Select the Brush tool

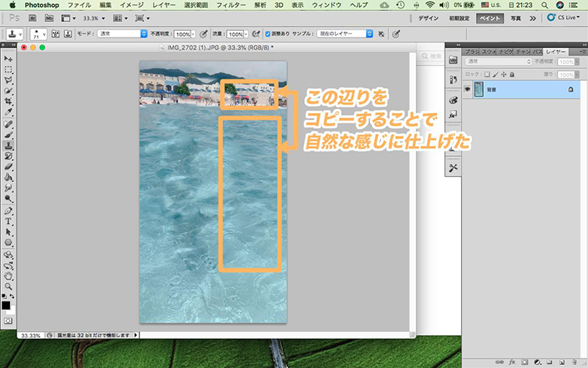(9, 135)
